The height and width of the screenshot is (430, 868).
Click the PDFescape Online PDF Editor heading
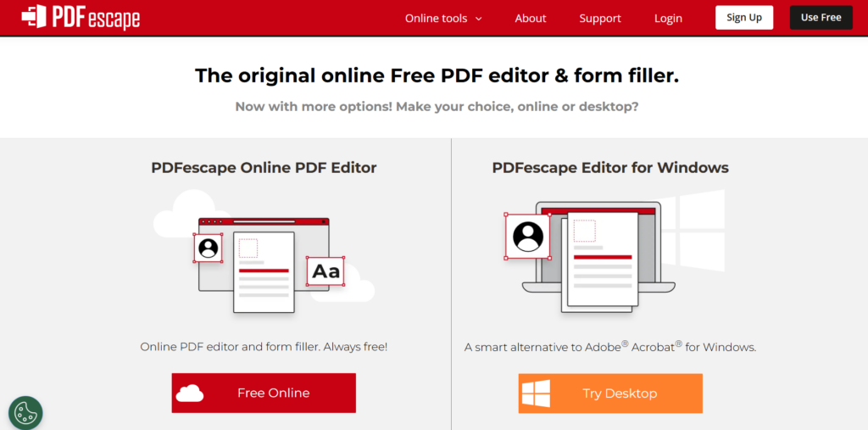(x=264, y=167)
